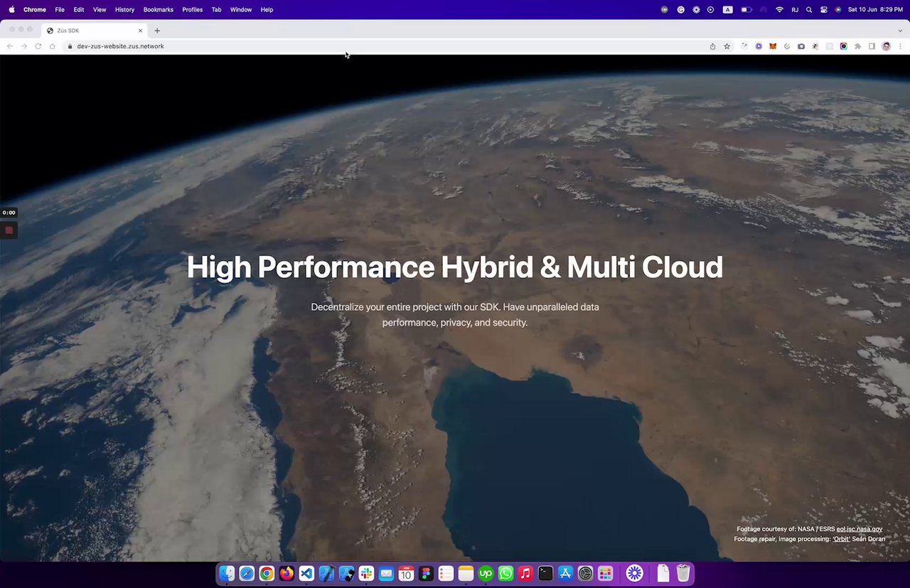Screen dimensions: 910x588
Task: Follow the eol.jsc.nasa.gov link
Action: (860, 529)
